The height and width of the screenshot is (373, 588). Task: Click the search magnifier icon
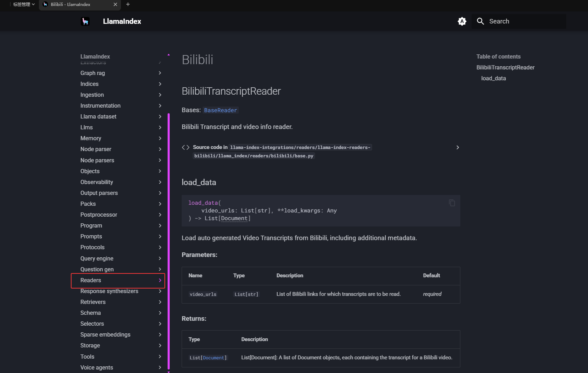[480, 21]
